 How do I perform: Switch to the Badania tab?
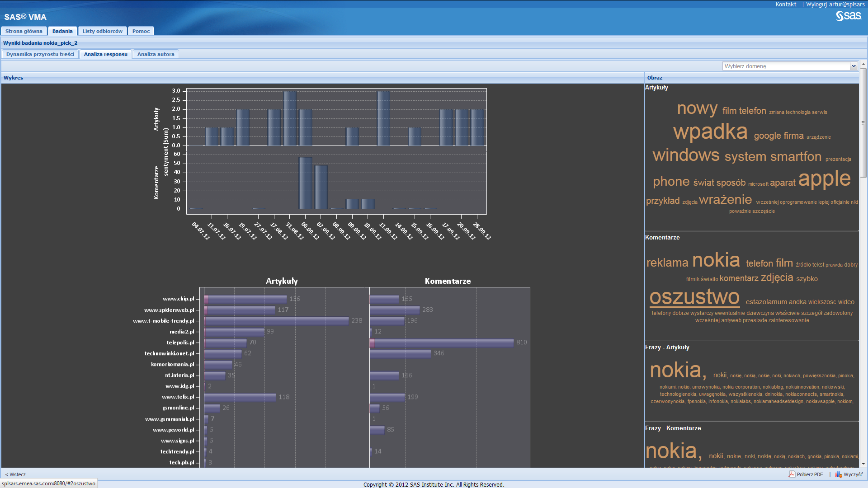pos(62,31)
